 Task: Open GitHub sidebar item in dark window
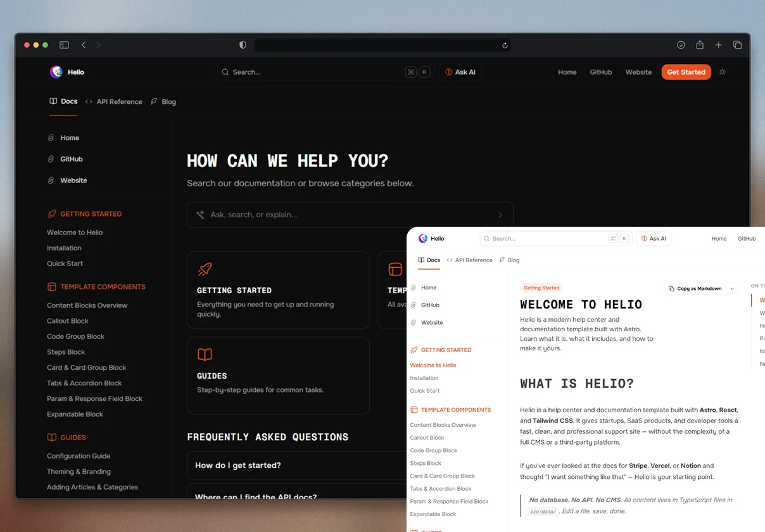pyautogui.click(x=65, y=159)
